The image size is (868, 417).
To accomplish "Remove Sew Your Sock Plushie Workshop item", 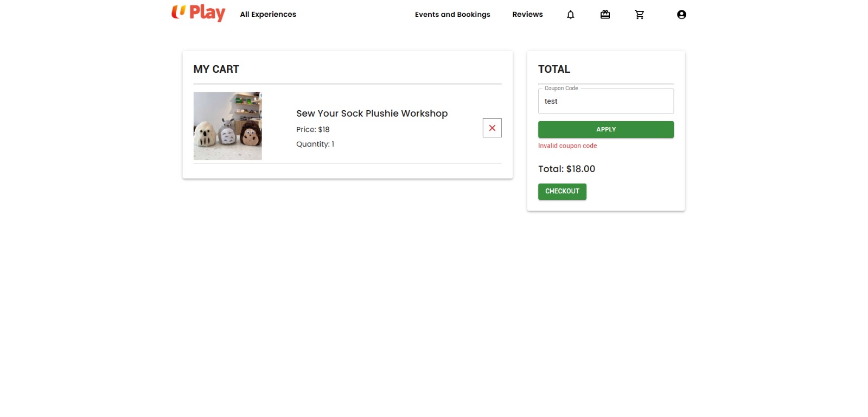I will (492, 128).
